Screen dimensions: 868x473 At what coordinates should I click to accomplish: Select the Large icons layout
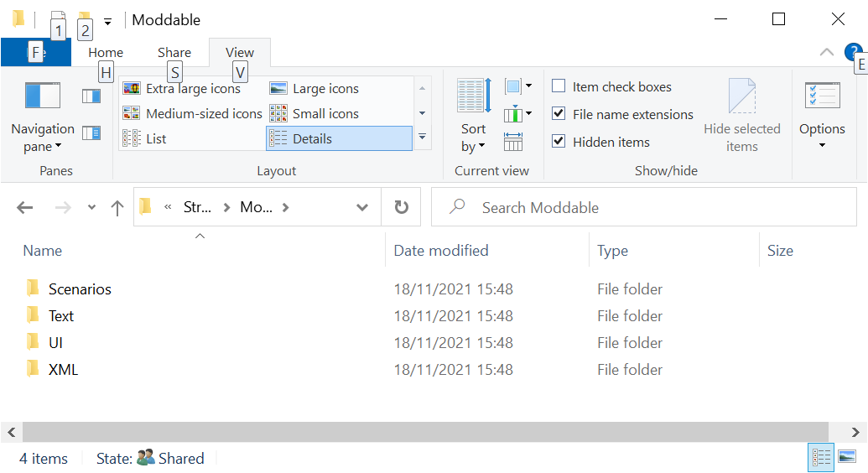point(325,89)
